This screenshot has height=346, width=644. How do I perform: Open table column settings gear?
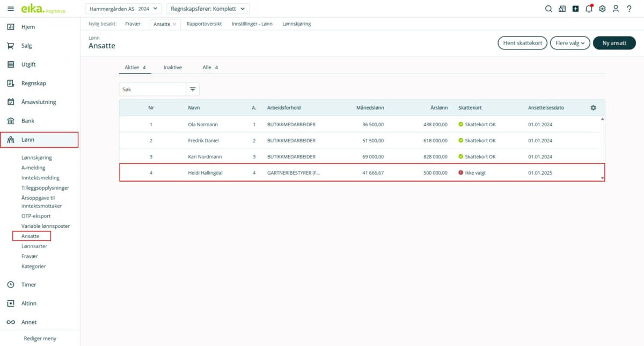(x=593, y=107)
